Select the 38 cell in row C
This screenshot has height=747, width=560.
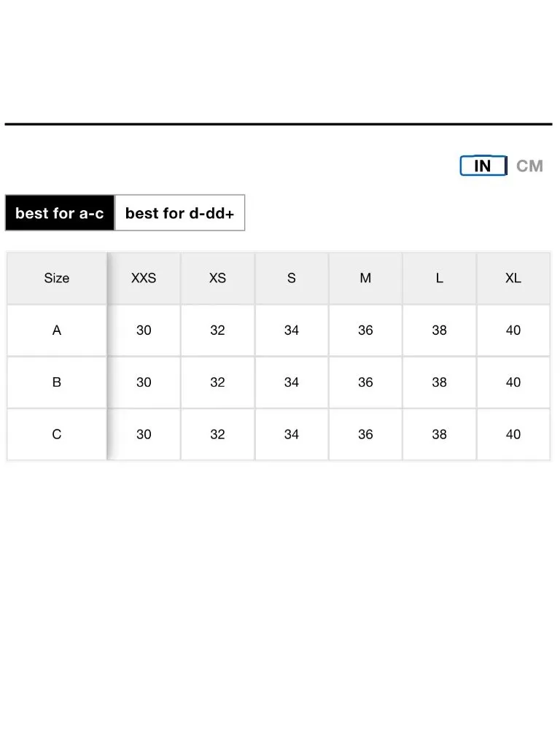(439, 435)
